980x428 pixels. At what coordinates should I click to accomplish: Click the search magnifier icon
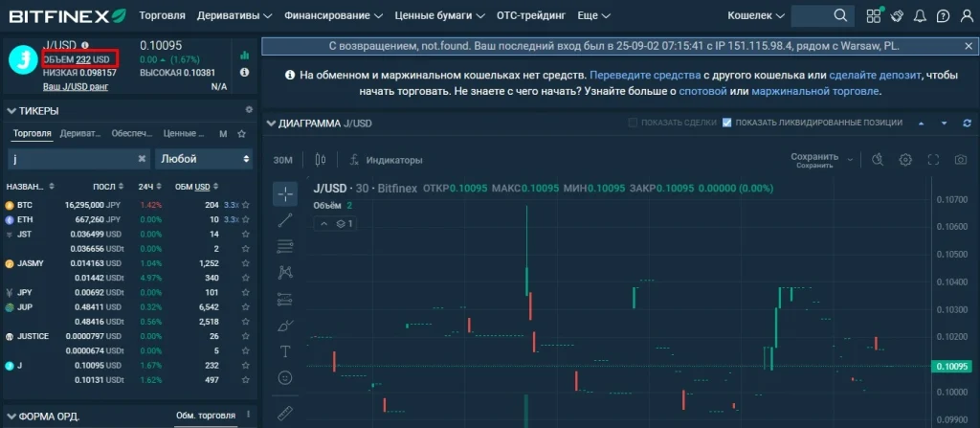[840, 15]
